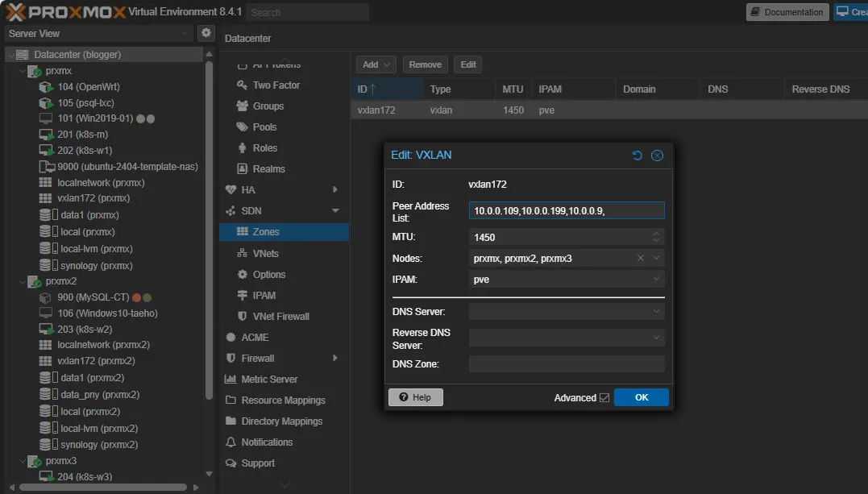Click the Remove zone button
This screenshot has width=868, height=494.
coord(426,64)
